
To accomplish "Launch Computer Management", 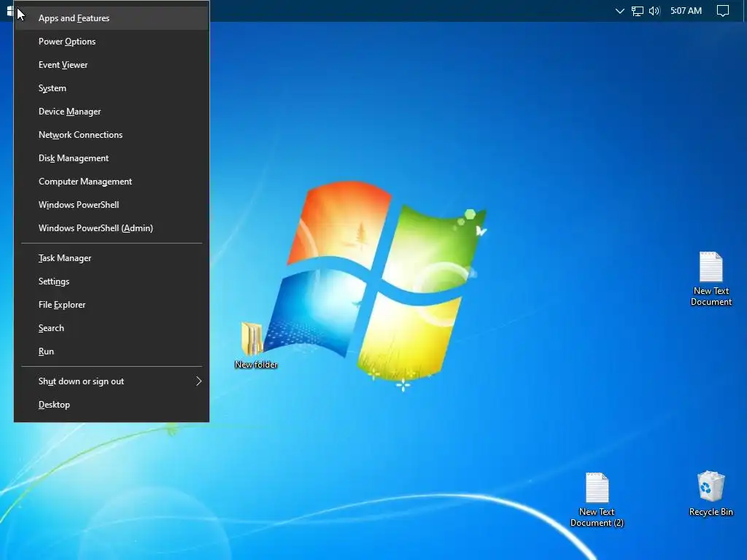I will tap(112, 182).
